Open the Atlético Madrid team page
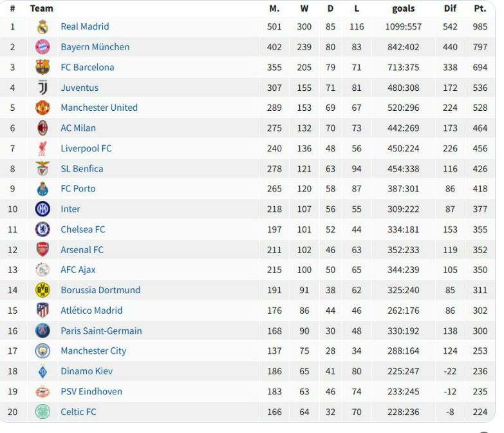Image resolution: width=504 pixels, height=433 pixels. point(91,311)
